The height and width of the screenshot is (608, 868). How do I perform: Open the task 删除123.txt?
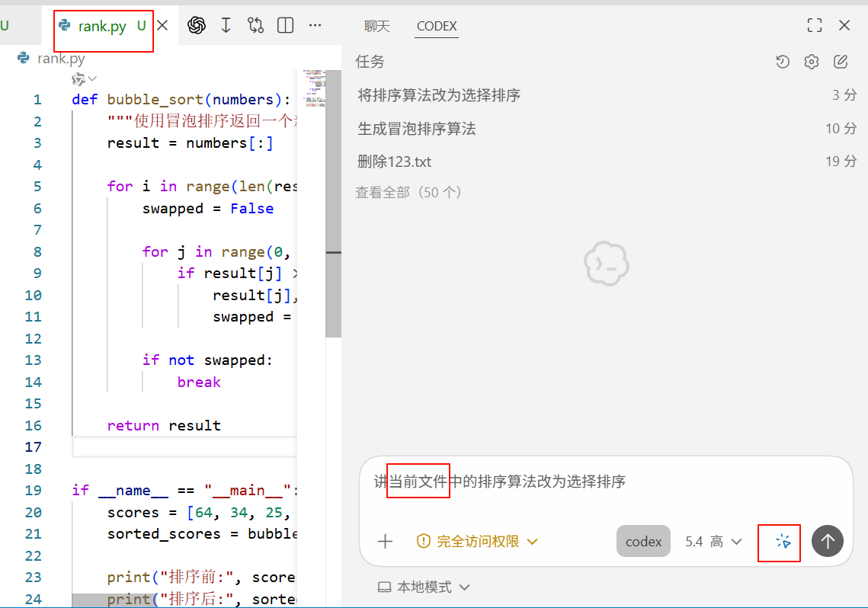pyautogui.click(x=606, y=162)
